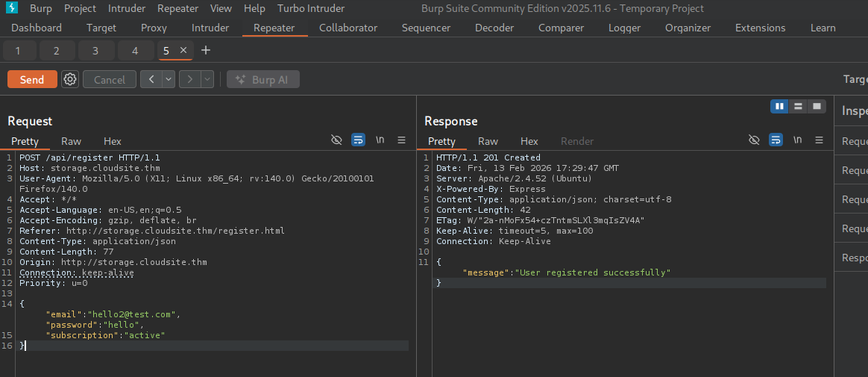
Task: Click "User registered successfully" message text
Action: [593, 272]
